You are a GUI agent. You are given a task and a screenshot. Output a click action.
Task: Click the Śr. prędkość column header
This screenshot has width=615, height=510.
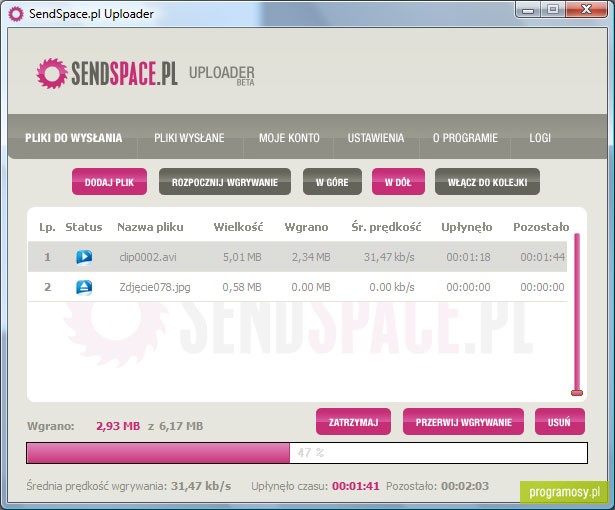[386, 227]
